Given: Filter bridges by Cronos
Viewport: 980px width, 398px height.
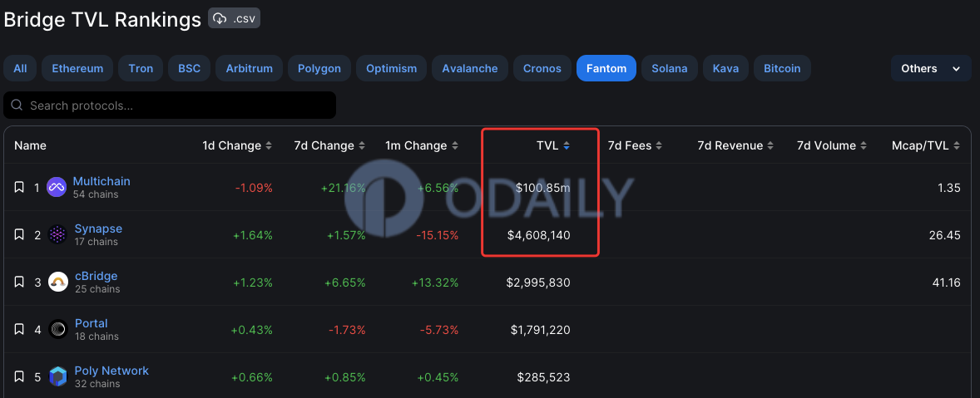Looking at the screenshot, I should [542, 69].
